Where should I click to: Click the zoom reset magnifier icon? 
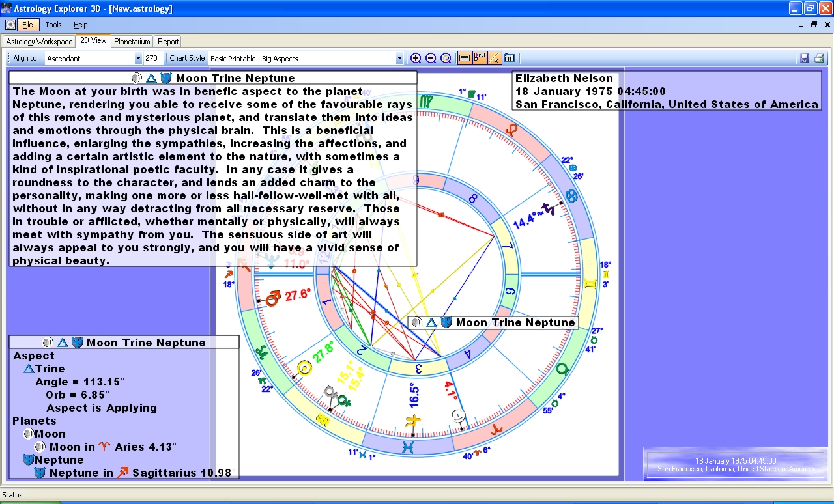pyautogui.click(x=446, y=58)
